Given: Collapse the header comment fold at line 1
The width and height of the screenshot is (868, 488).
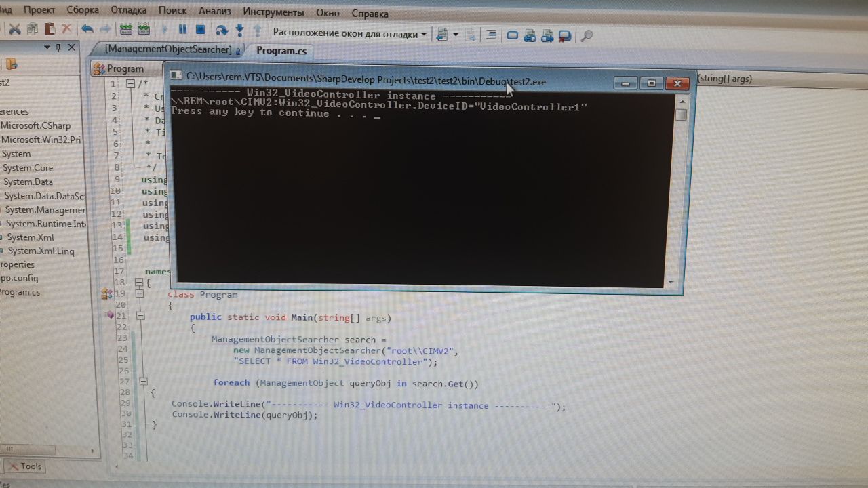Looking at the screenshot, I should click(x=130, y=84).
